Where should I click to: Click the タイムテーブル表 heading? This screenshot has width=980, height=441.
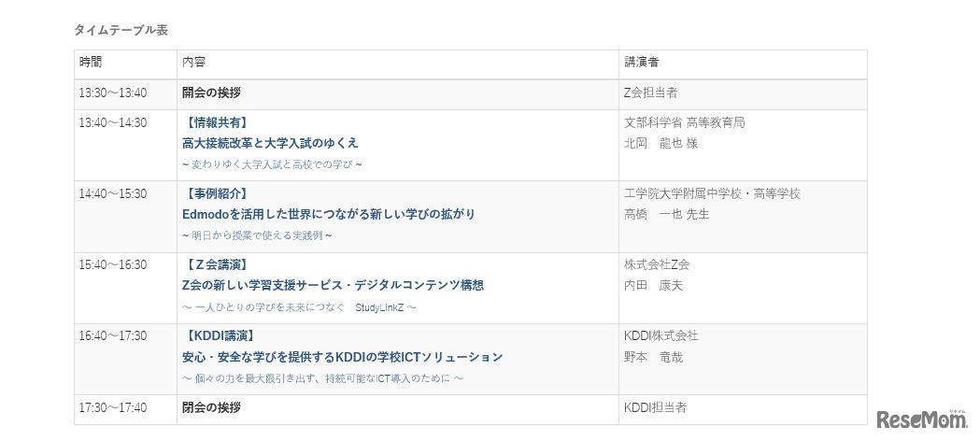(x=121, y=30)
